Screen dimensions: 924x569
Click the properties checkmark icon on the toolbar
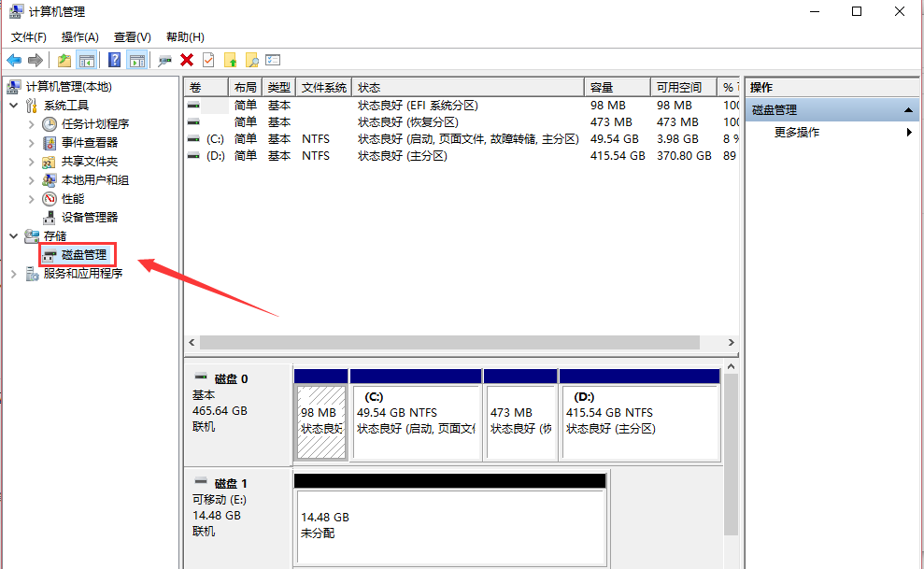tap(207, 60)
